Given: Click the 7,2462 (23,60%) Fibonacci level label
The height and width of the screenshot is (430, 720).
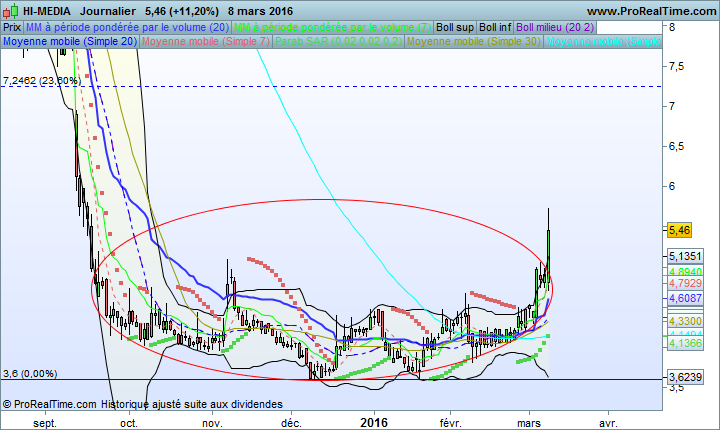Looking at the screenshot, I should coord(42,81).
